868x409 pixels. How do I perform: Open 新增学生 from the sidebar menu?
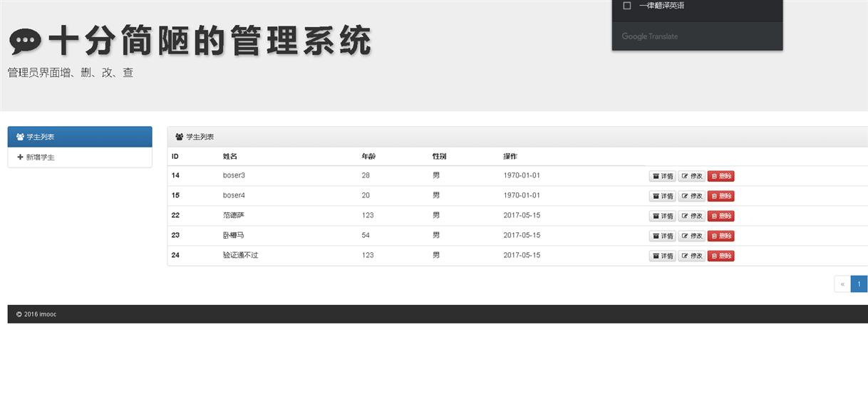click(41, 157)
